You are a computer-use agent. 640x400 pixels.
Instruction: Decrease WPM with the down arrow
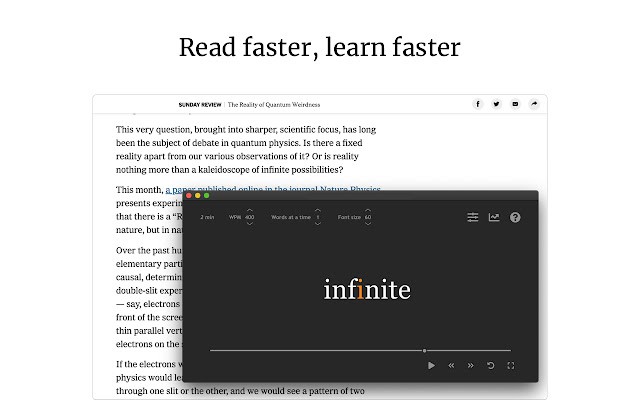[249, 224]
